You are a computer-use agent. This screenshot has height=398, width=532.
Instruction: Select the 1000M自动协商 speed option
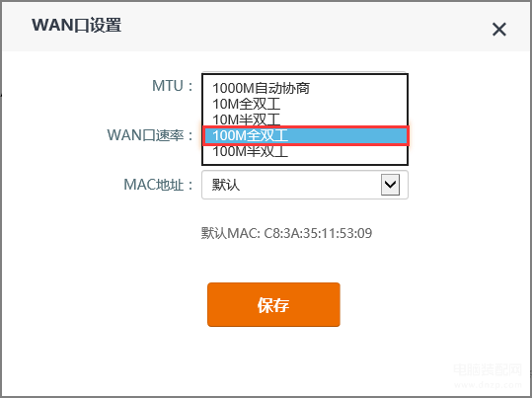click(305, 88)
